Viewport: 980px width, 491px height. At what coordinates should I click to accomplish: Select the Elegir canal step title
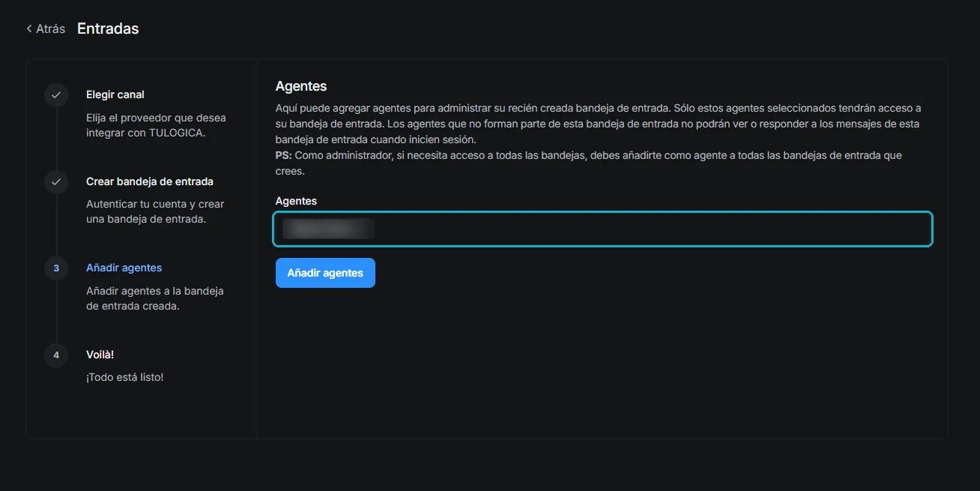click(115, 94)
